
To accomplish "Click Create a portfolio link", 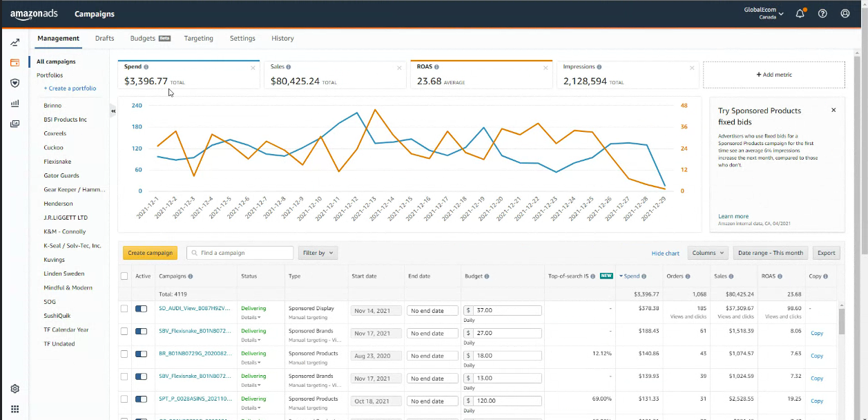I will pyautogui.click(x=70, y=88).
